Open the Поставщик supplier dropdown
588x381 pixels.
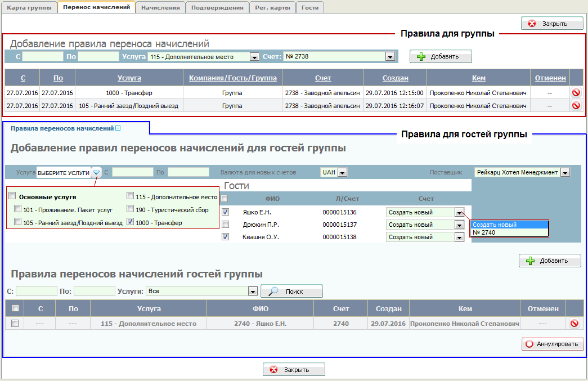pyautogui.click(x=565, y=172)
